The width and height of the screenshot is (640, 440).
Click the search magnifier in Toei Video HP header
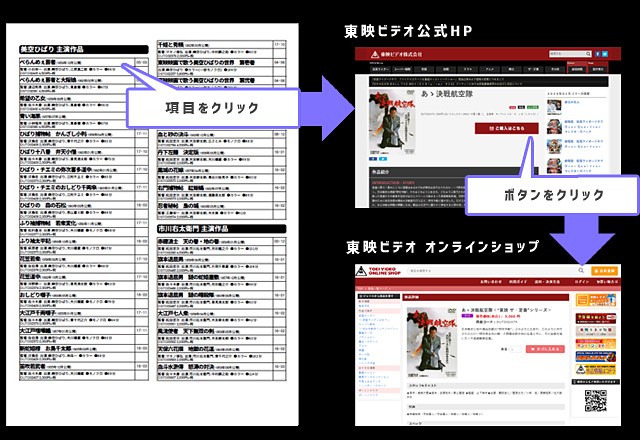(x=588, y=54)
